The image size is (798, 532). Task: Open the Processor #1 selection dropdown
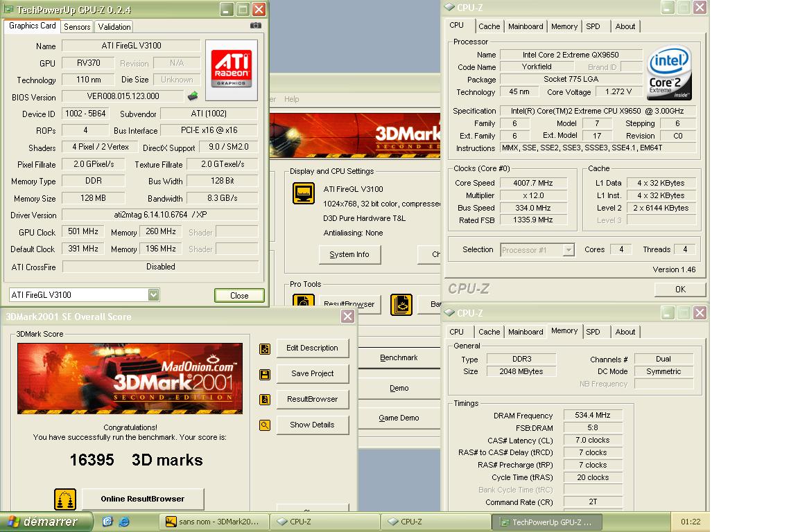click(569, 250)
